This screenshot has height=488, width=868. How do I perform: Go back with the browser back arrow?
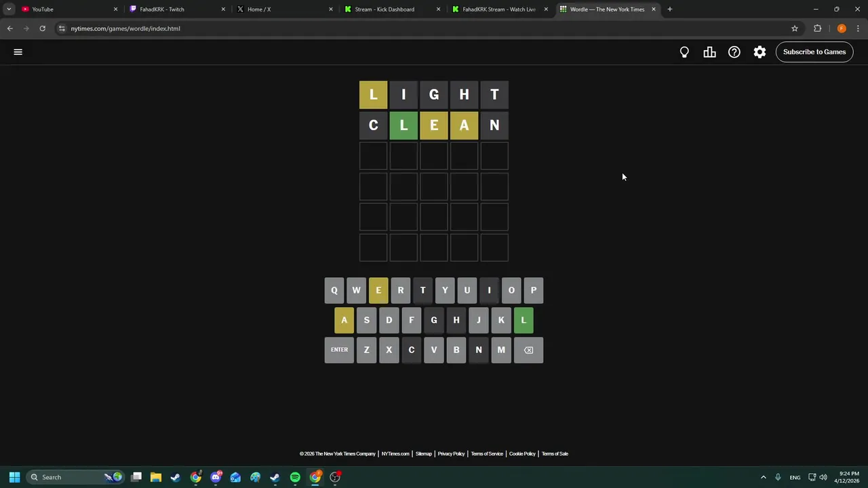point(9,28)
